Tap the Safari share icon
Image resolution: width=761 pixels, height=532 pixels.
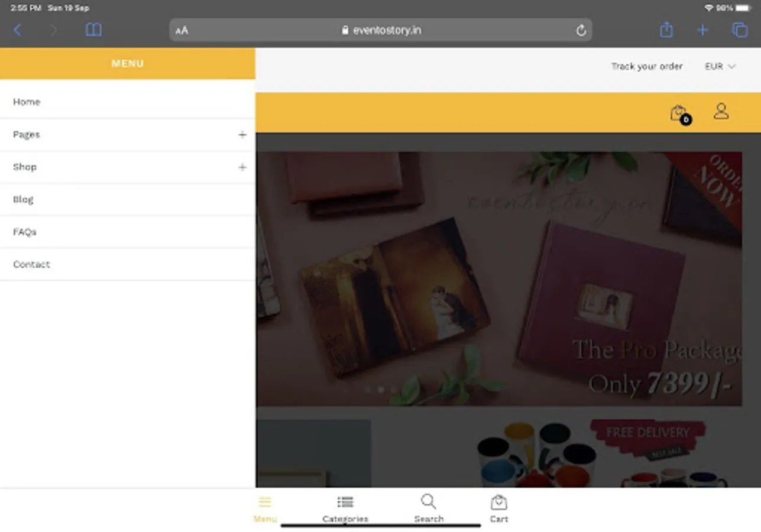(x=666, y=30)
